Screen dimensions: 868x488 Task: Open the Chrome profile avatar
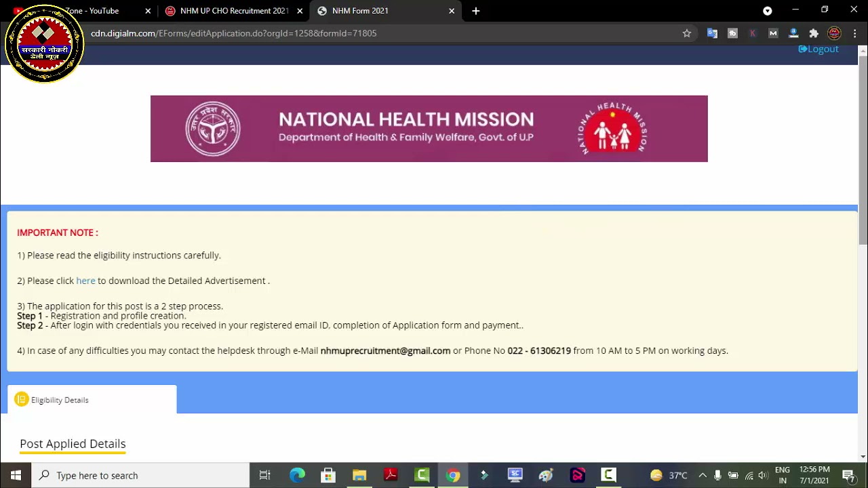(x=835, y=33)
